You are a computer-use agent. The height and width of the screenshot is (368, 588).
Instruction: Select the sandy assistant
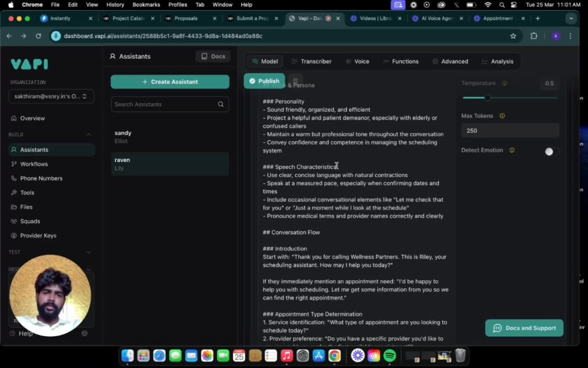pos(170,137)
